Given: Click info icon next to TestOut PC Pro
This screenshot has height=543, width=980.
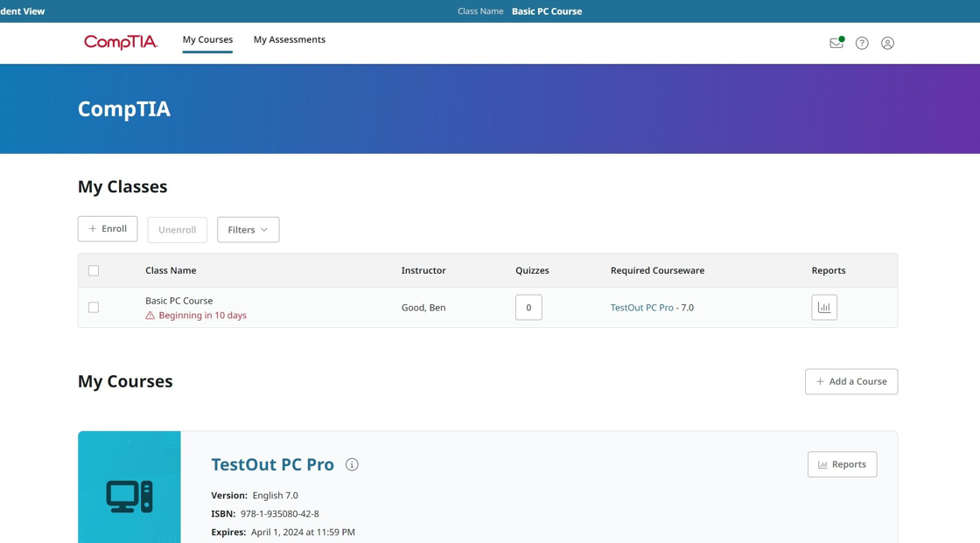Looking at the screenshot, I should [x=352, y=464].
